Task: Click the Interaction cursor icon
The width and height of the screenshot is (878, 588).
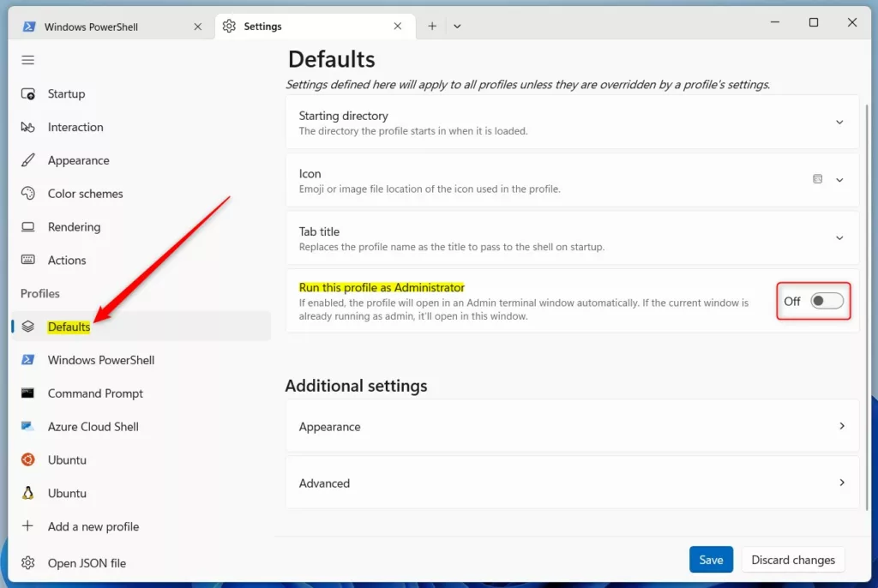Action: (x=28, y=127)
